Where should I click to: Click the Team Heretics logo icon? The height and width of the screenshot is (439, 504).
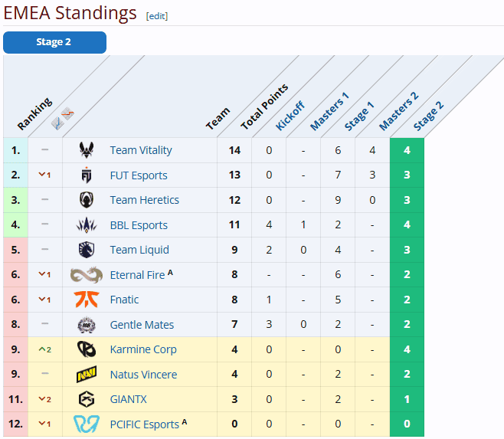(x=87, y=200)
